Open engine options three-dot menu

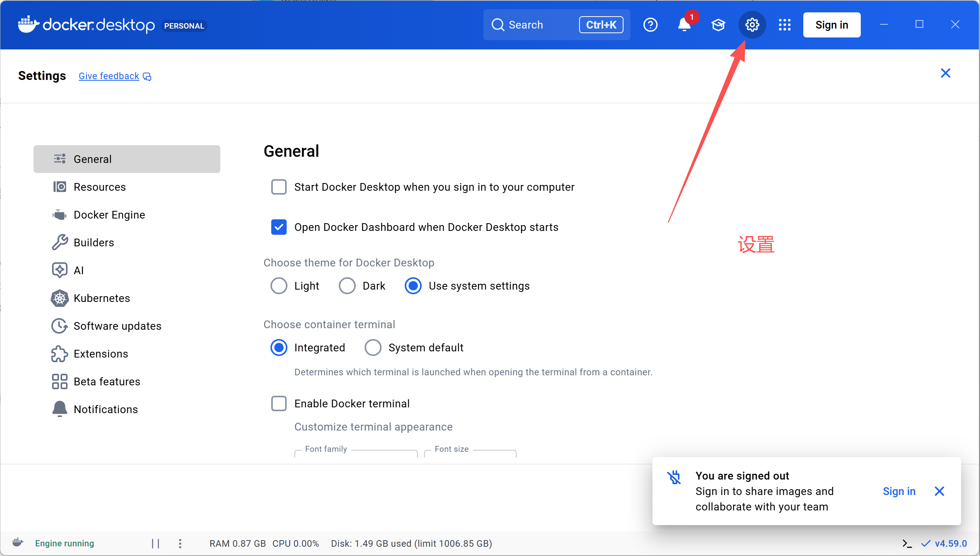(180, 544)
